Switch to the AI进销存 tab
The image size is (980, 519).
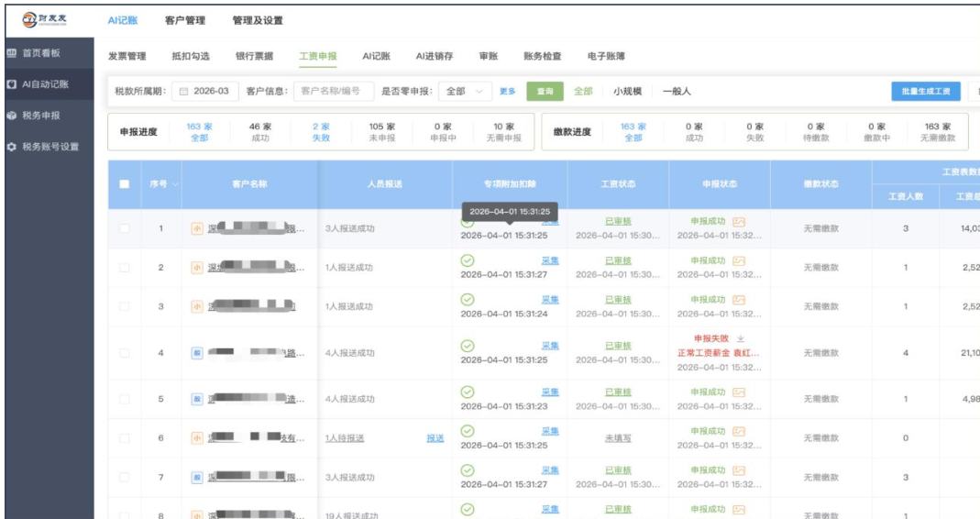tap(435, 56)
